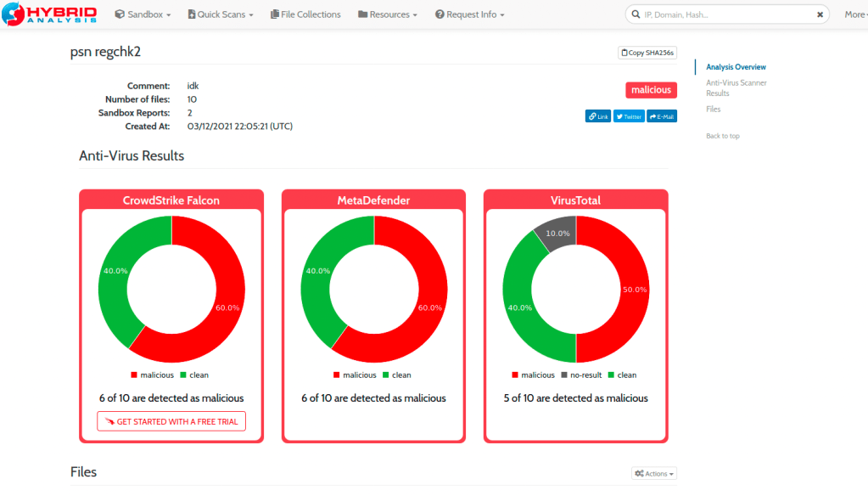Expand the Quick Scans dropdown

tap(221, 14)
